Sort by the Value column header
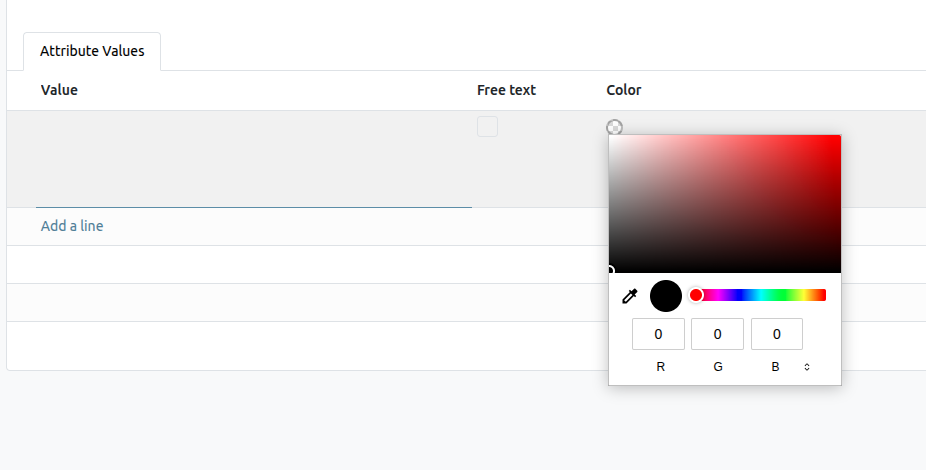 59,90
